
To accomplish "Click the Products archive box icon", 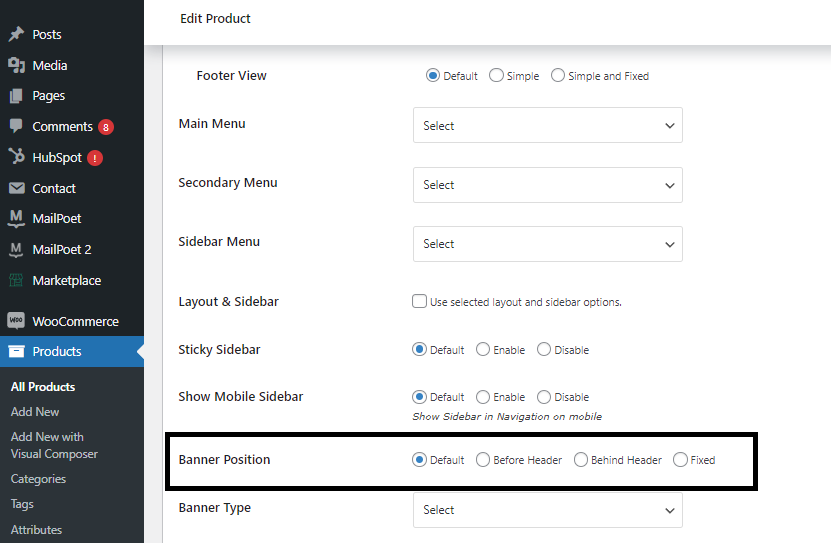I will point(16,351).
